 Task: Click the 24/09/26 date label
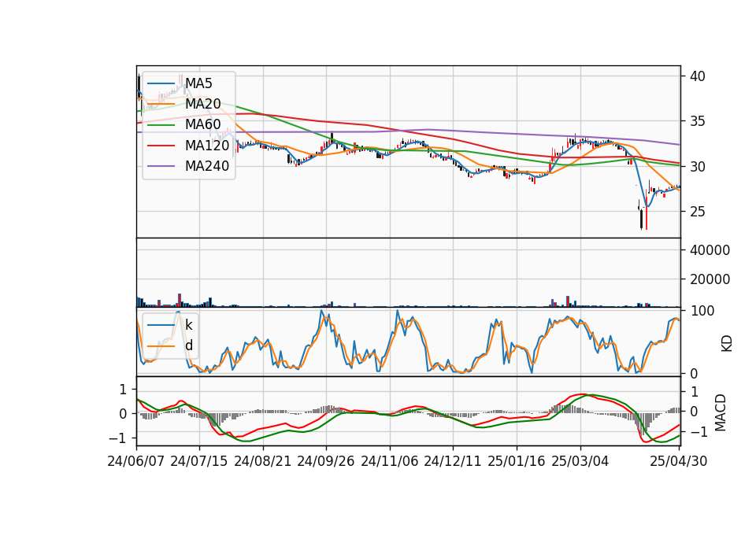tap(326, 461)
